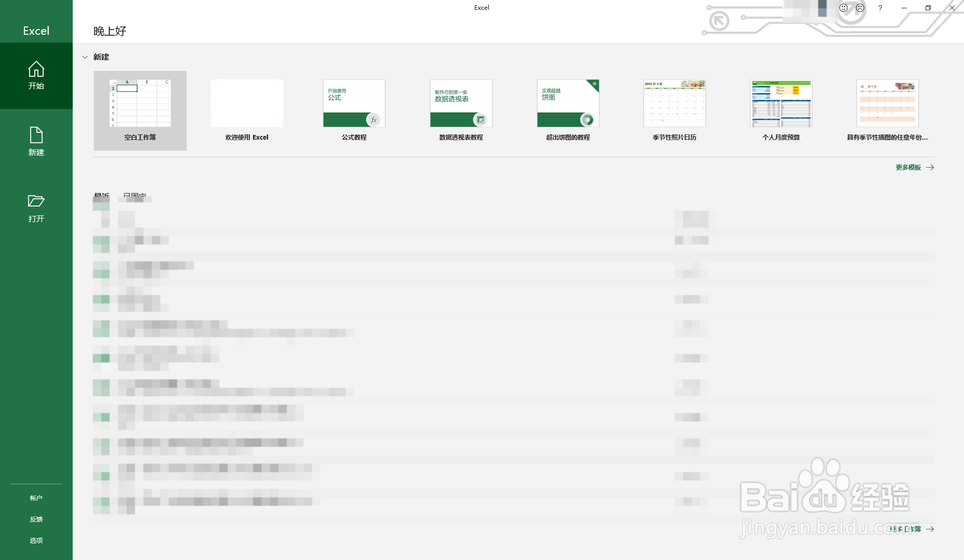Open the 打开 file page in sidebar
The width and height of the screenshot is (964, 560).
click(36, 208)
